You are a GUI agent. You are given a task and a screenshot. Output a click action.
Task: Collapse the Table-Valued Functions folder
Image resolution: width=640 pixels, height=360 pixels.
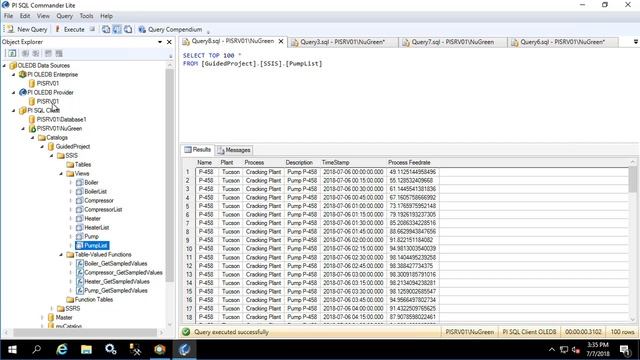tap(61, 255)
